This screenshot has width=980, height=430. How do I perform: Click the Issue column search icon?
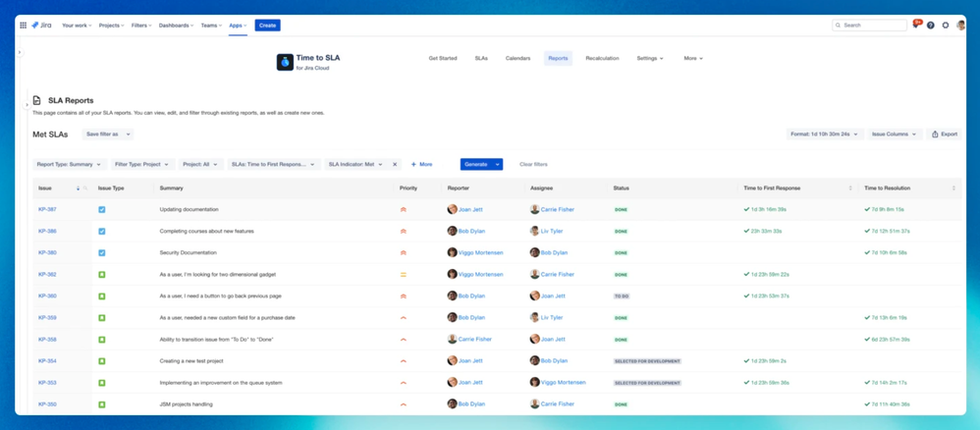[x=85, y=188]
